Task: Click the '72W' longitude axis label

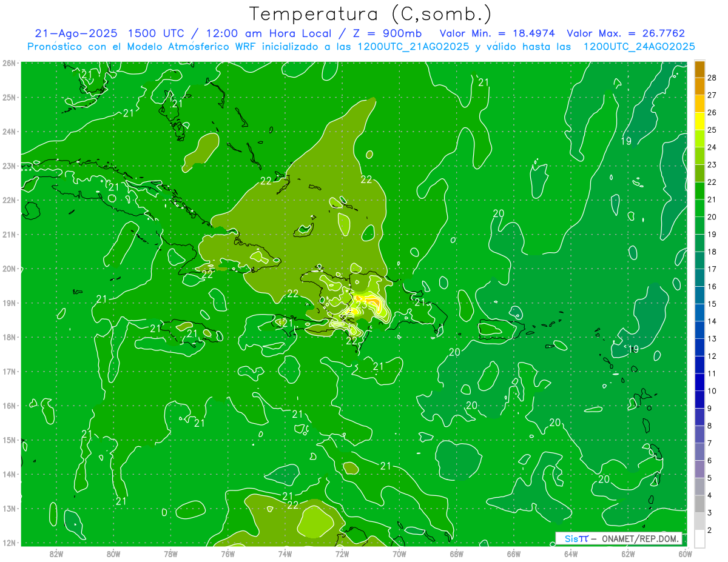Action: [x=342, y=554]
